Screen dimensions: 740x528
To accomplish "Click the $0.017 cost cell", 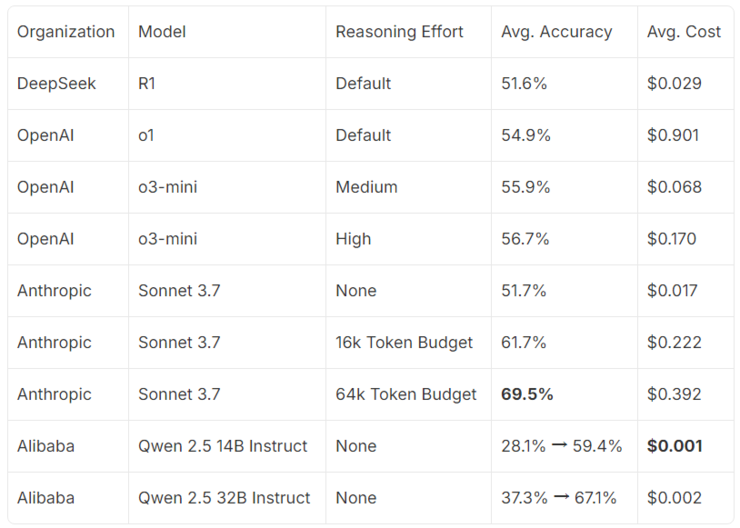I will point(673,291).
